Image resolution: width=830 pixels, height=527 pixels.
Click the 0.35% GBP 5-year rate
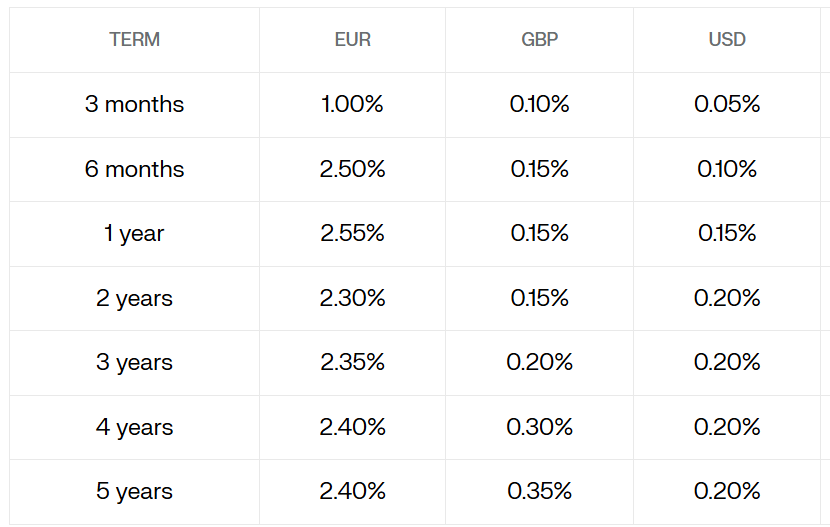click(x=540, y=491)
